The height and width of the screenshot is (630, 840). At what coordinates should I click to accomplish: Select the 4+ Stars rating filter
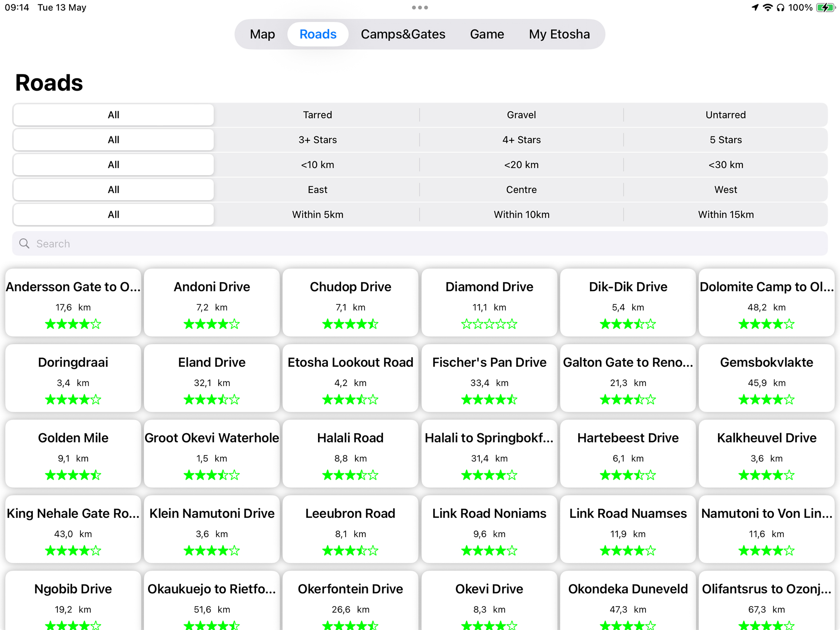click(521, 140)
